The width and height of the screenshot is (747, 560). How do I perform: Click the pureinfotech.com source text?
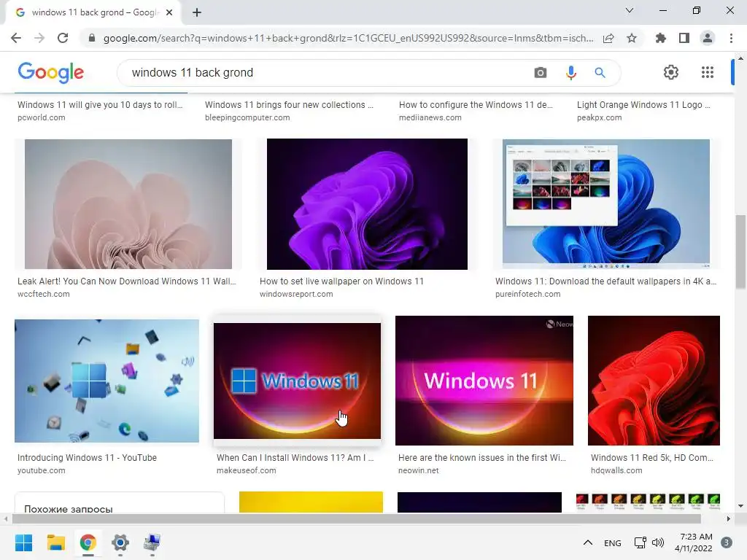pos(528,294)
